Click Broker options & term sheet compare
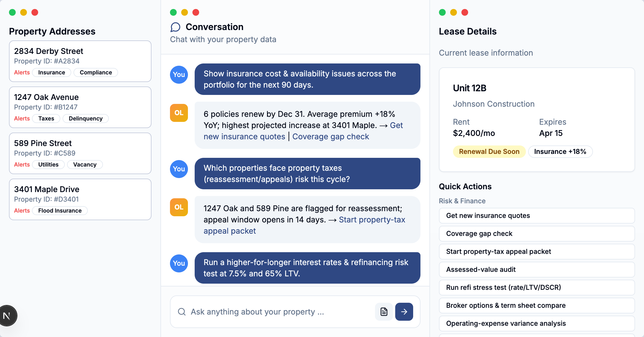Screen dimensions: 644x337 [537, 305]
